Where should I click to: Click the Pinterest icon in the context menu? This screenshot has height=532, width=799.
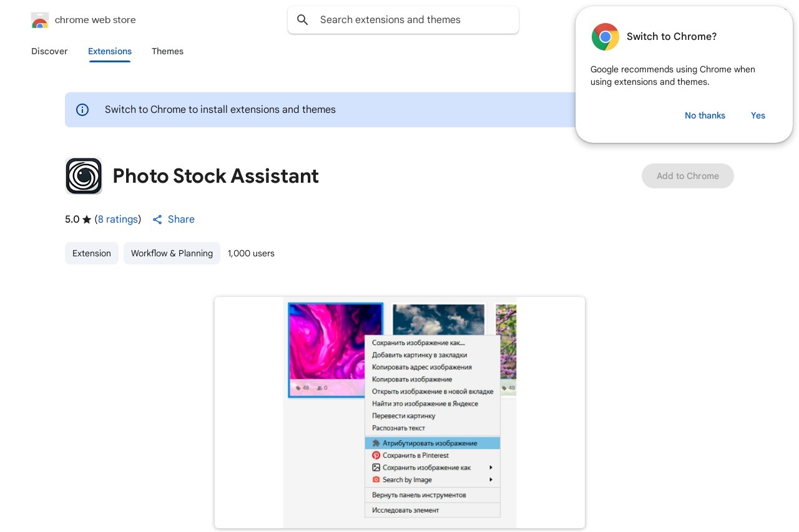click(376, 455)
